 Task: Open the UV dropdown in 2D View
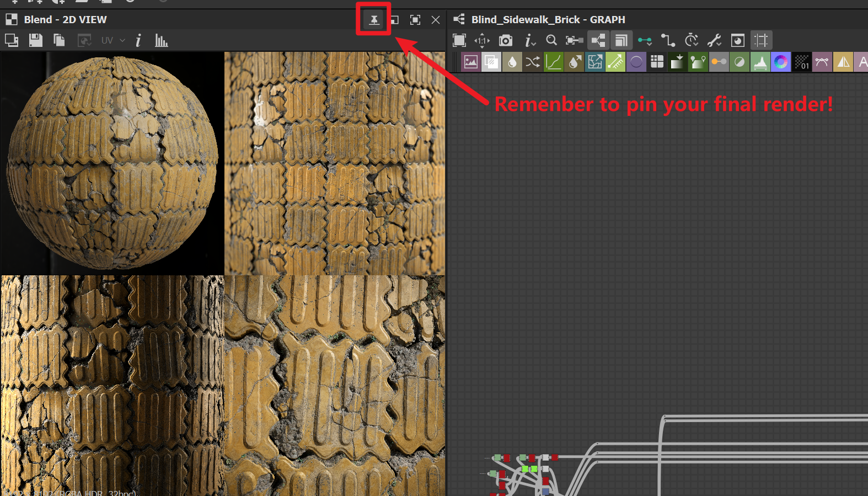tap(113, 40)
